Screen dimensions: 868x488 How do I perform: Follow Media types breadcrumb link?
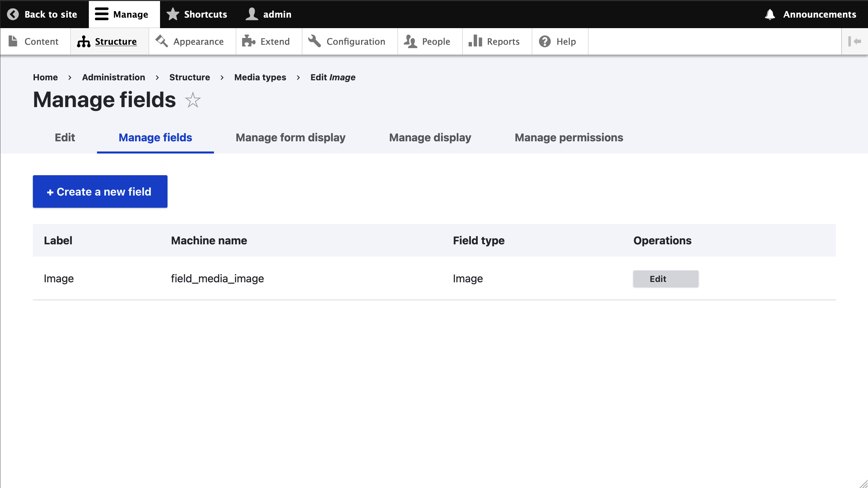tap(260, 77)
